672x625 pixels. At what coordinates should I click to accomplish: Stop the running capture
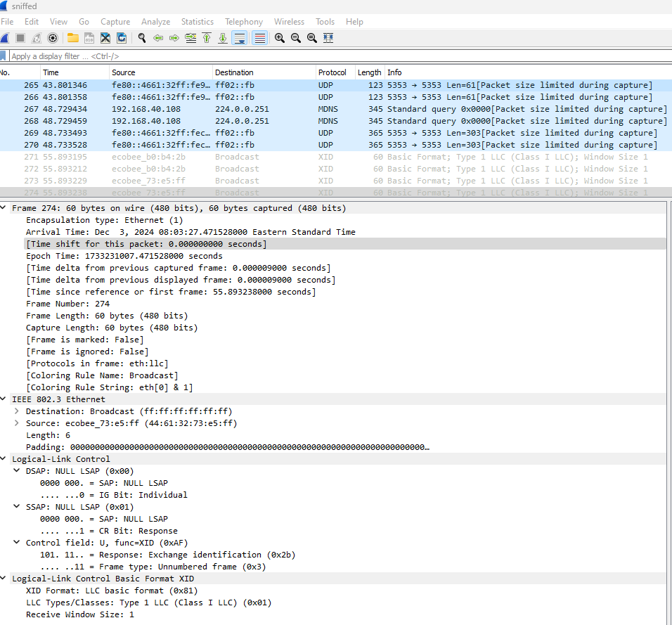pyautogui.click(x=21, y=37)
